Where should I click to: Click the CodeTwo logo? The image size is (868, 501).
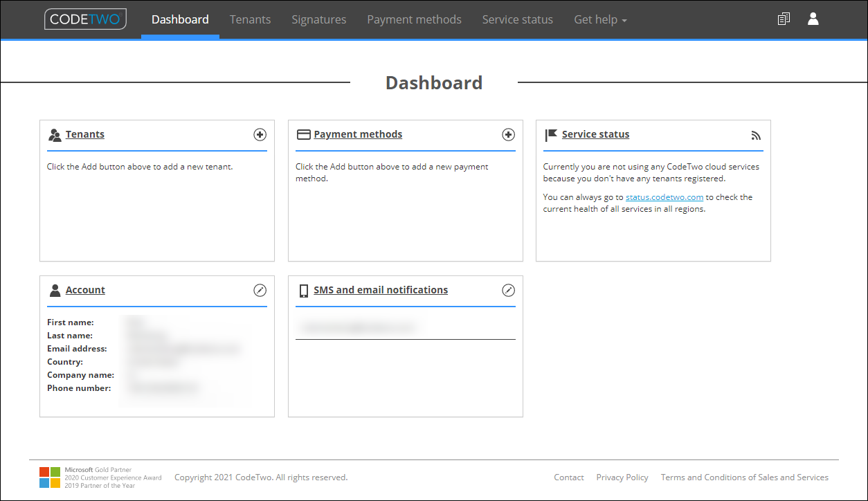click(x=85, y=19)
